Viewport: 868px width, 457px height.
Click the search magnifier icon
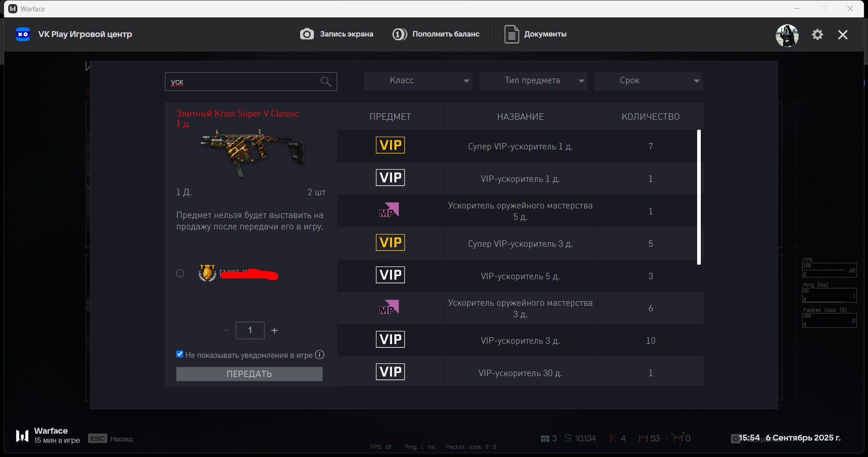[x=326, y=82]
